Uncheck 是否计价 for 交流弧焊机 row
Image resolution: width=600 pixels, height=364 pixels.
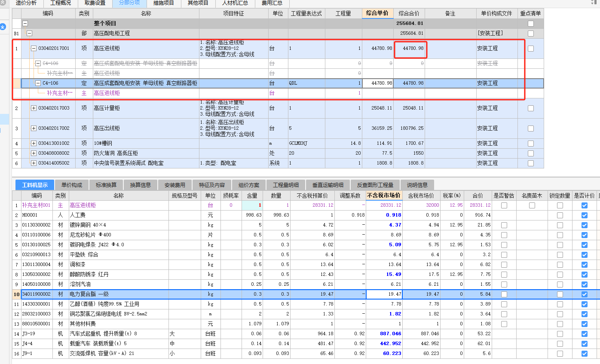point(585,354)
